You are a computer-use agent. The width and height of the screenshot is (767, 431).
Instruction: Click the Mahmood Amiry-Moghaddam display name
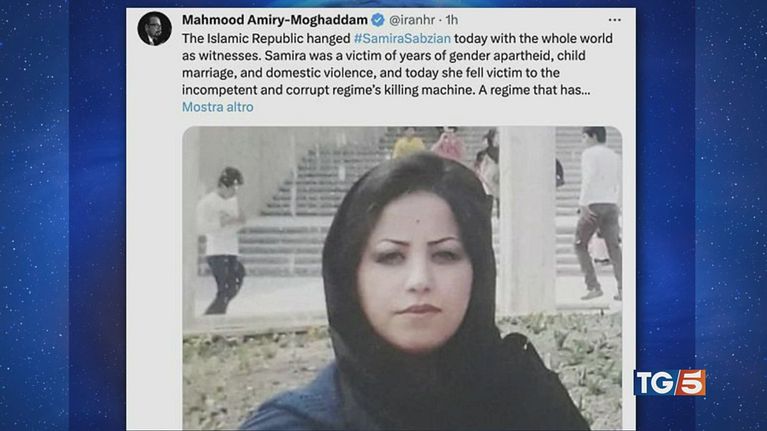pos(274,20)
